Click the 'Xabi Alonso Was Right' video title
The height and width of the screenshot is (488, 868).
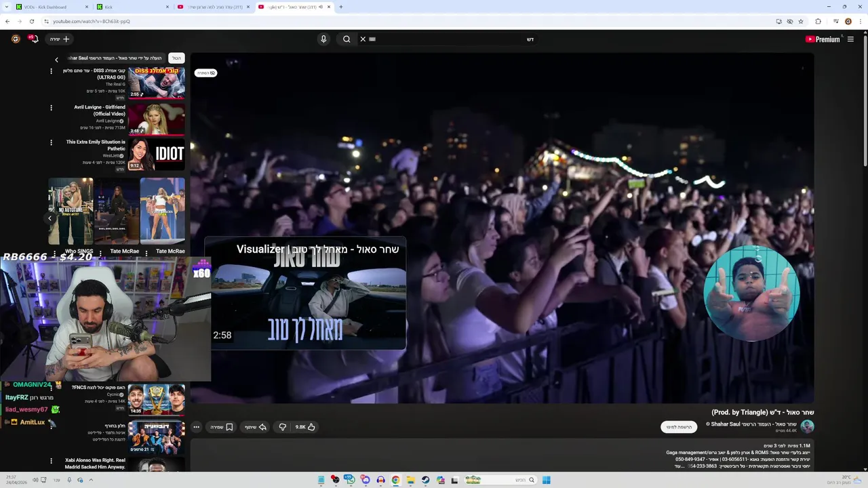point(95,464)
